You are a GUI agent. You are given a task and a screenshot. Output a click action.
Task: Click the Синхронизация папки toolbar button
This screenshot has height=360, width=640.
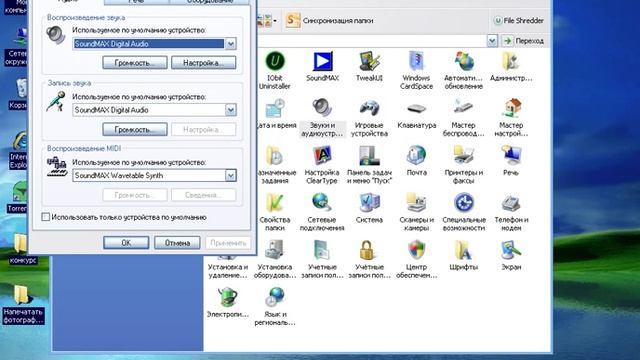329,20
